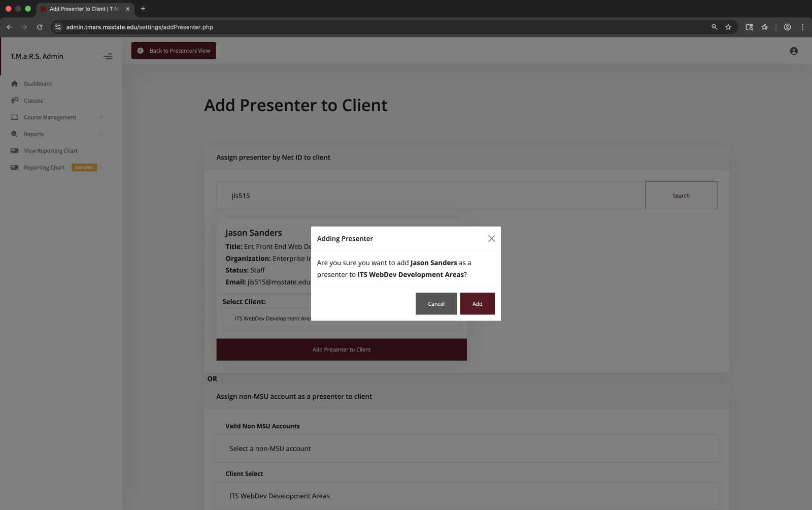Click the Add RBAC badge
Viewport: 812px width, 510px height.
coord(83,167)
